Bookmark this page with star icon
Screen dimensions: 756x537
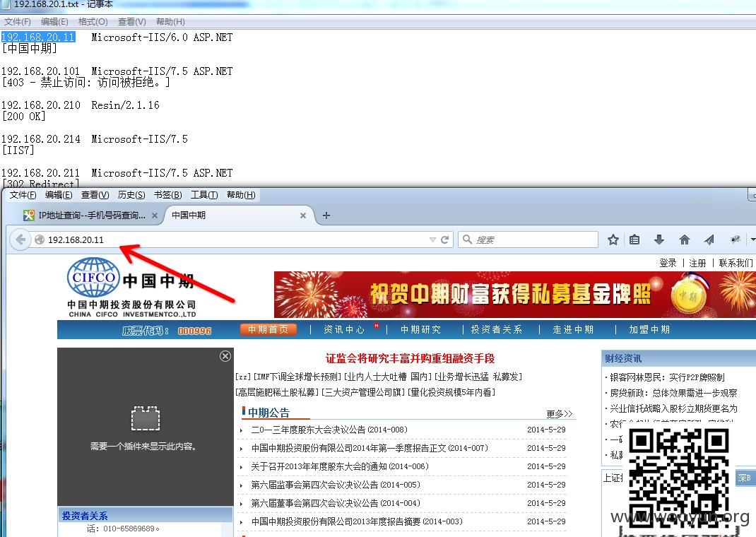pyautogui.click(x=613, y=240)
